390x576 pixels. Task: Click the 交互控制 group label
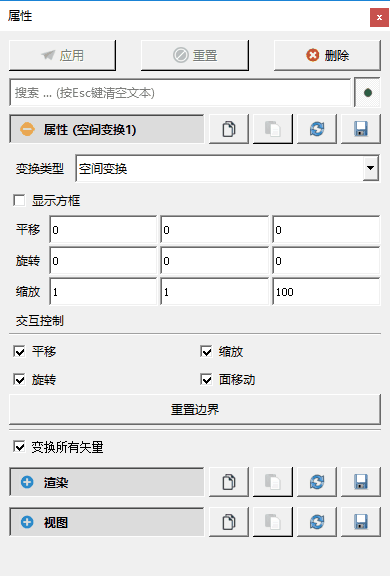pyautogui.click(x=40, y=321)
